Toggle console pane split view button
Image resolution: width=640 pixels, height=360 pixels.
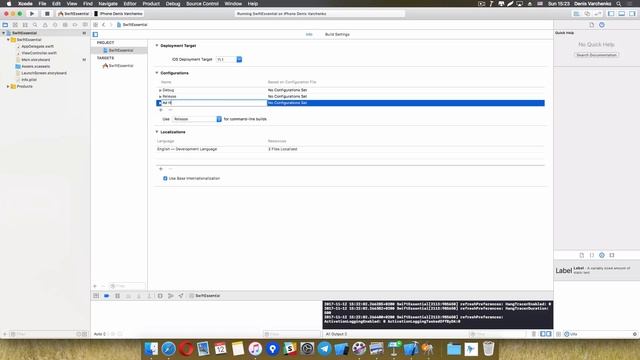point(546,334)
